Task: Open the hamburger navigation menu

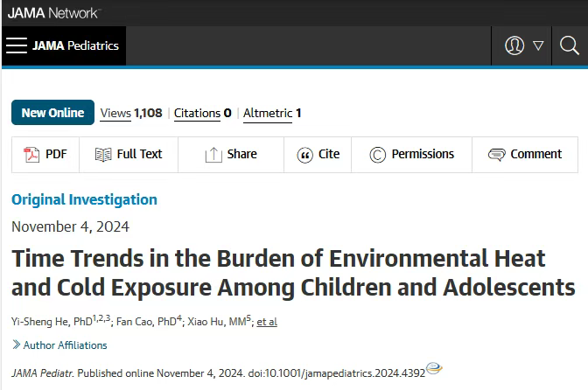Action: [x=17, y=45]
